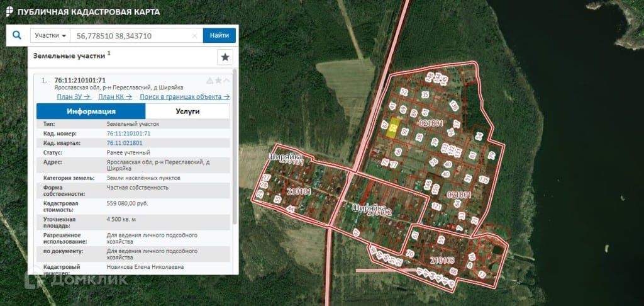Click parcel label 81 on map
This screenshot has height=306, width=644.
coord(473,156)
